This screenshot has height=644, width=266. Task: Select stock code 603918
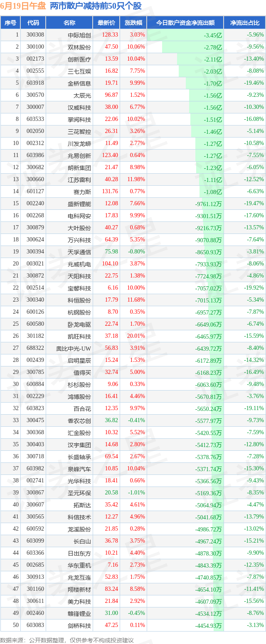click(x=35, y=83)
